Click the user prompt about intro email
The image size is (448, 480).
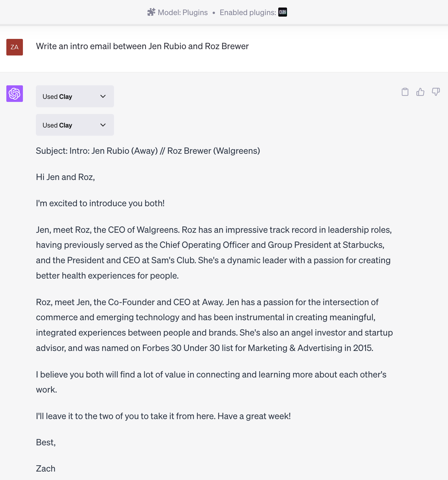(142, 46)
